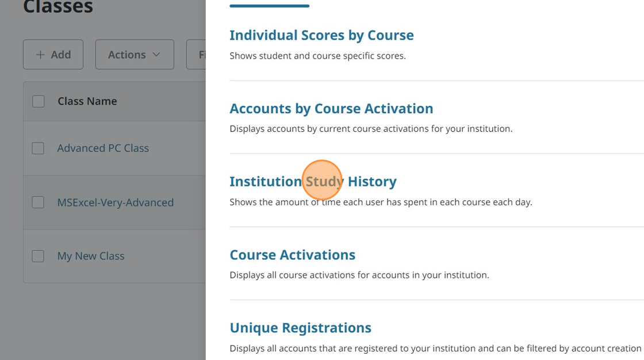
Task: Click the 'Shows student and course specific scores' description
Action: 317,56
